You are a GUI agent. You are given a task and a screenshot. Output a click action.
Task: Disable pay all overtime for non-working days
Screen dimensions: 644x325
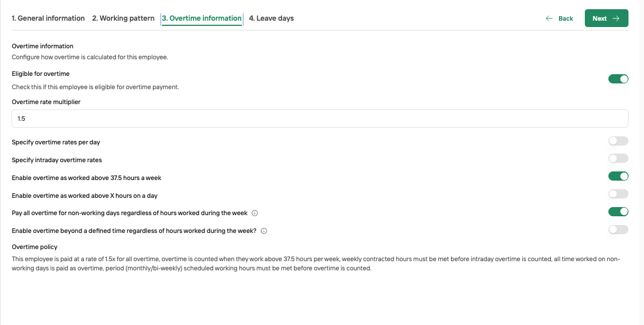click(x=618, y=212)
